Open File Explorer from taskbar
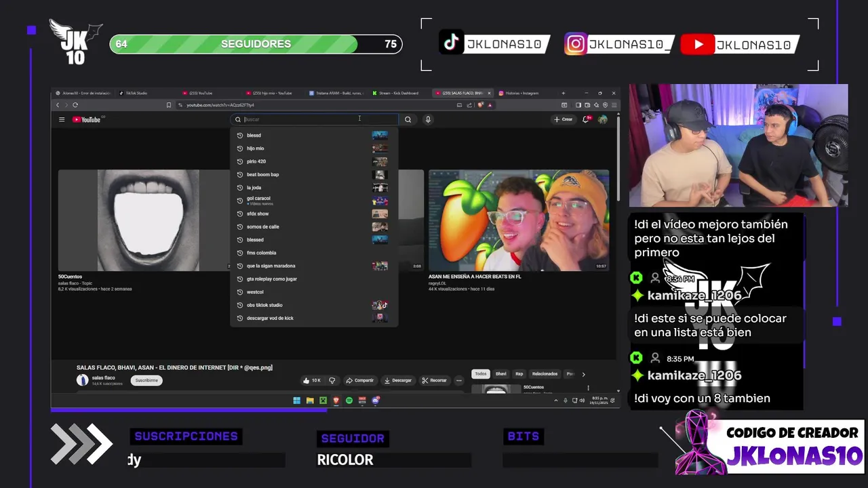The height and width of the screenshot is (488, 868). pyautogui.click(x=310, y=401)
